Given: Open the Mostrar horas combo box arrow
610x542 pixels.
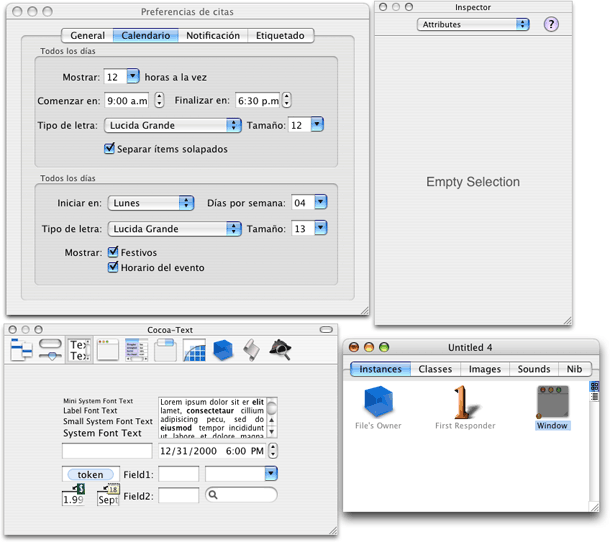Looking at the screenshot, I should (x=133, y=76).
